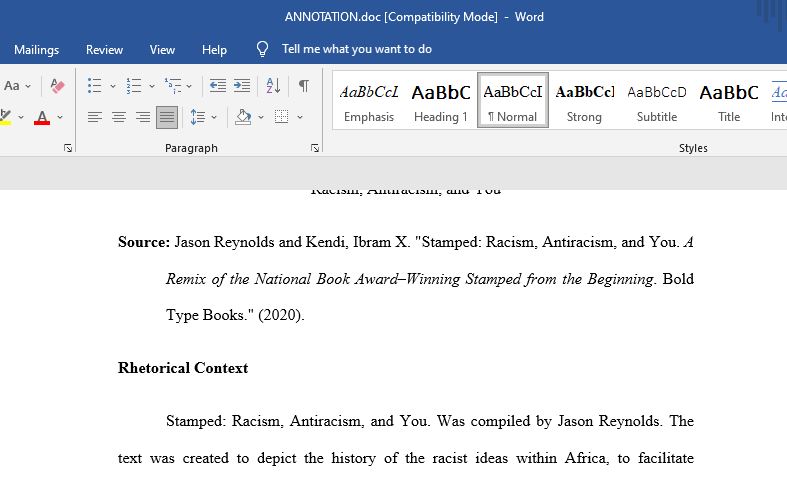Viewport: 787px width, 481px height.
Task: Apply Borders to the selection
Action: click(282, 117)
